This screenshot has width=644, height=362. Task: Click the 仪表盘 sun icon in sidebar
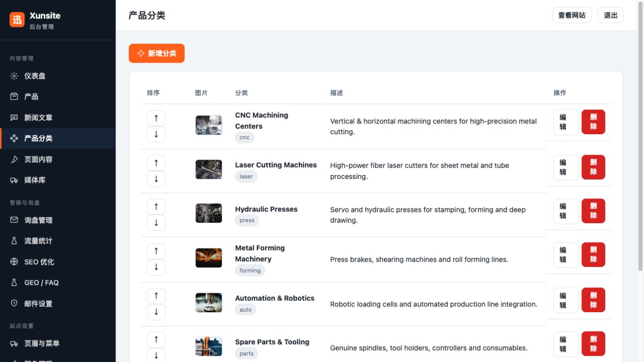click(x=14, y=76)
